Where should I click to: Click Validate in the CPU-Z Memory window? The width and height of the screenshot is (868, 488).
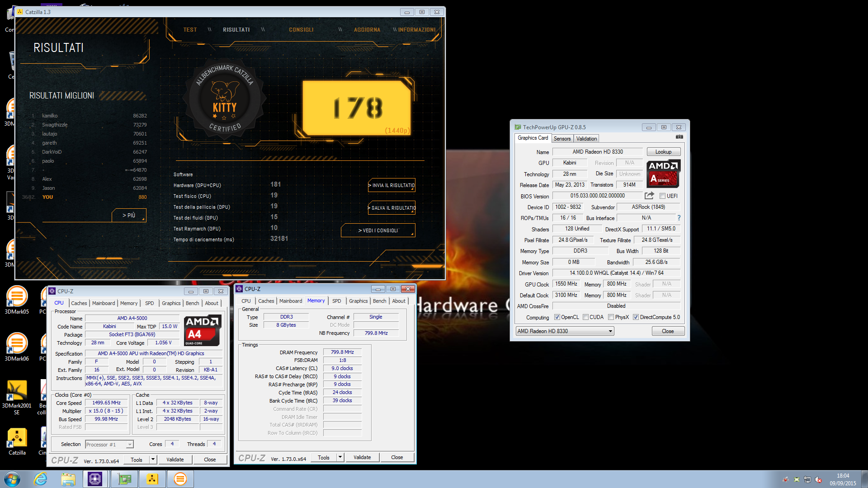click(362, 457)
